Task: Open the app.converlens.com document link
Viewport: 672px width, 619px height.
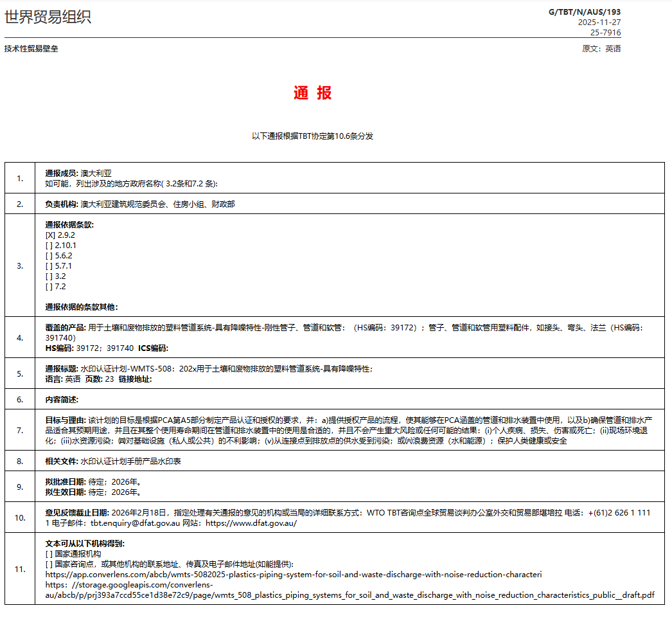Action: click(x=294, y=575)
